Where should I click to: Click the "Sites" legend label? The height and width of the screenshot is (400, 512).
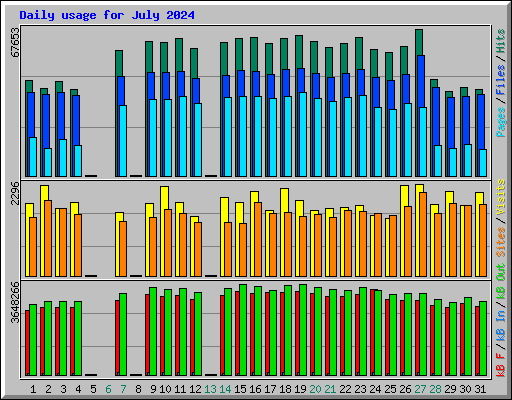[501, 242]
